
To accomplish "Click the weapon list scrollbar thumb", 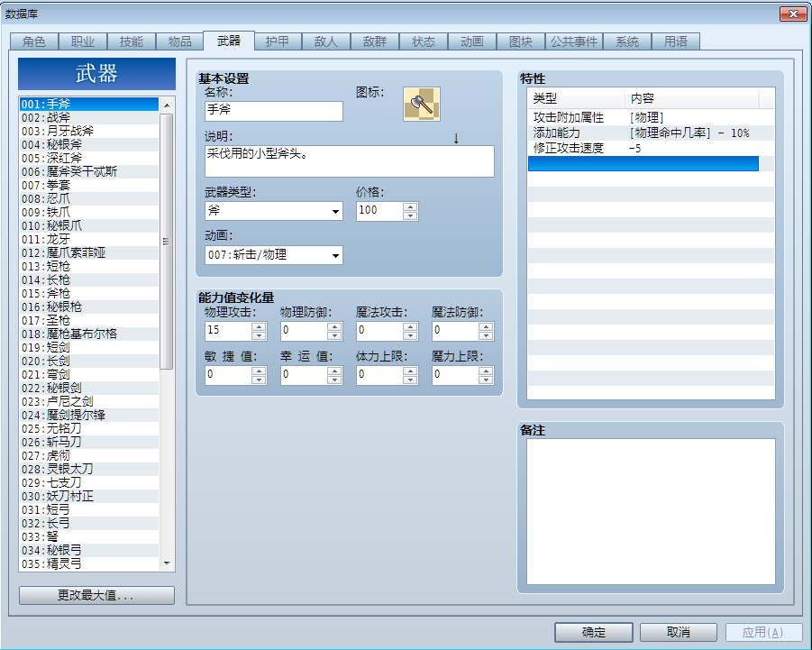I will [x=167, y=242].
